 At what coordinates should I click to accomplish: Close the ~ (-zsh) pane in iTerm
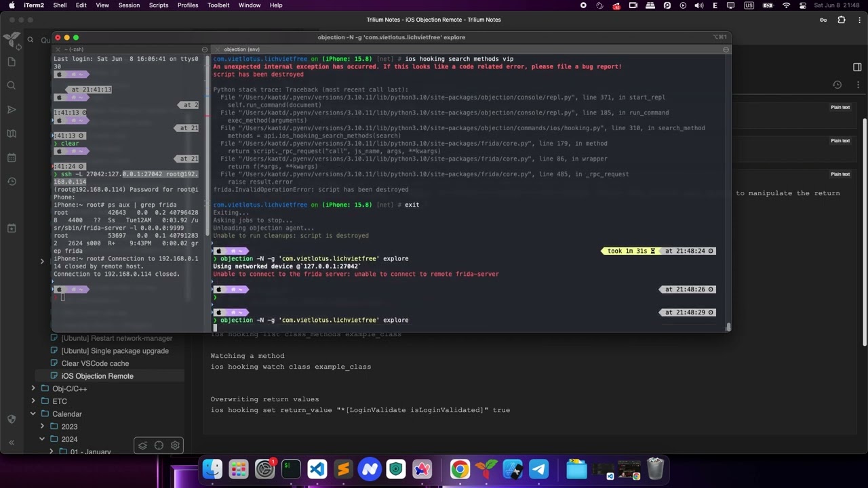(58, 49)
